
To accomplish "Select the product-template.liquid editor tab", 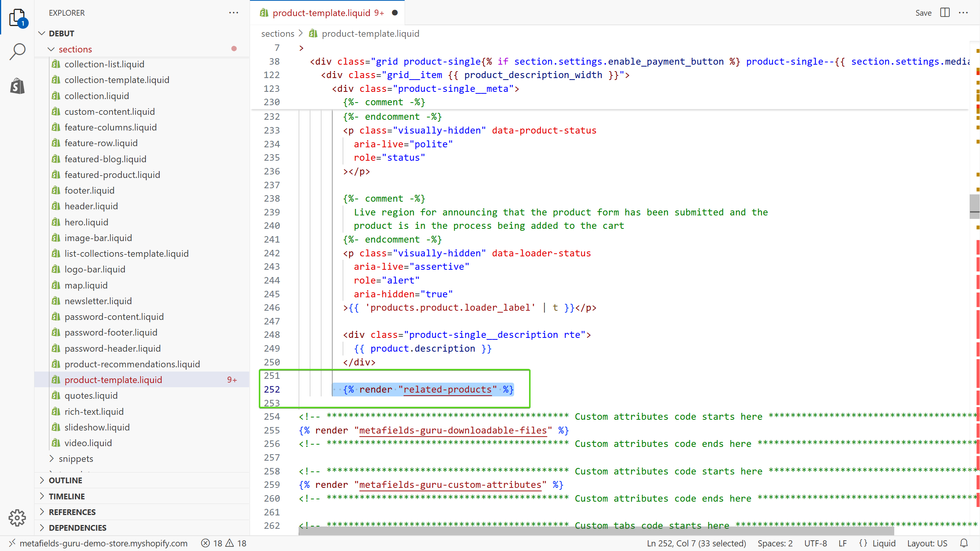I will pos(322,13).
